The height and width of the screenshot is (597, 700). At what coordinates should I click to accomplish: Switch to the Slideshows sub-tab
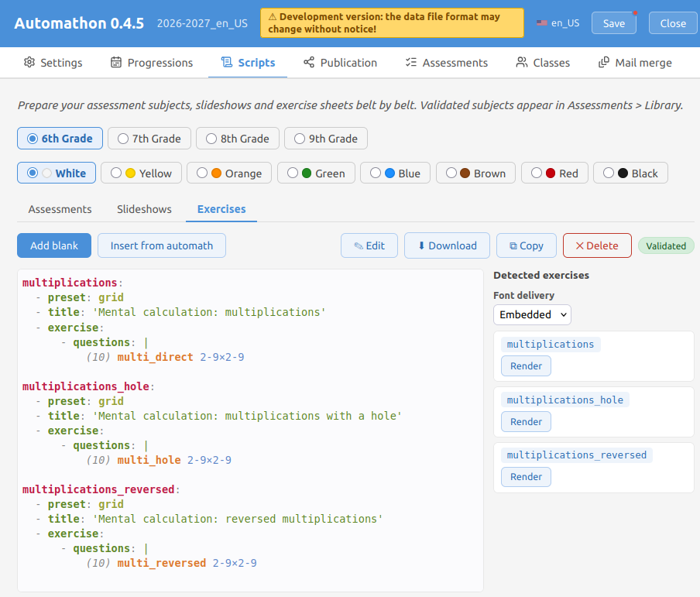(144, 209)
